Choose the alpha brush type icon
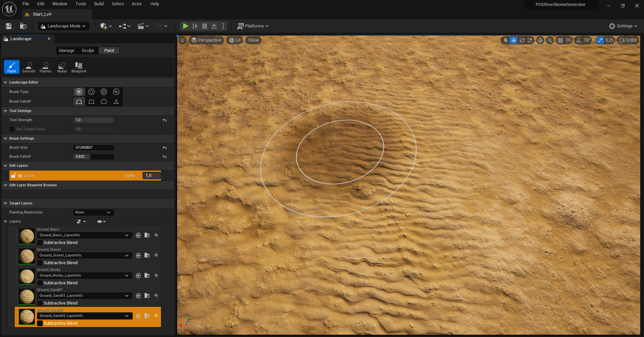Screen dimensions: 644x337 click(x=92, y=92)
